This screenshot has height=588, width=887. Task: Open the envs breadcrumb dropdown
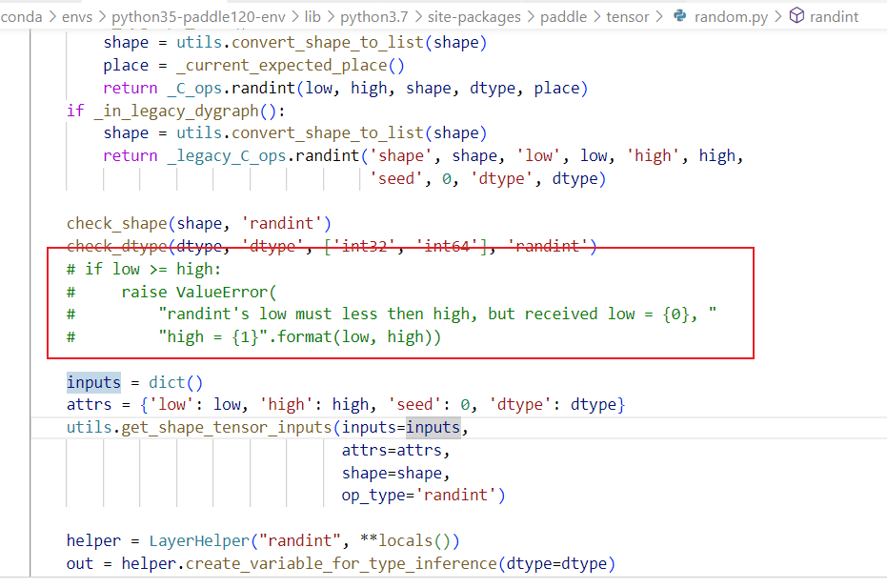click(76, 16)
